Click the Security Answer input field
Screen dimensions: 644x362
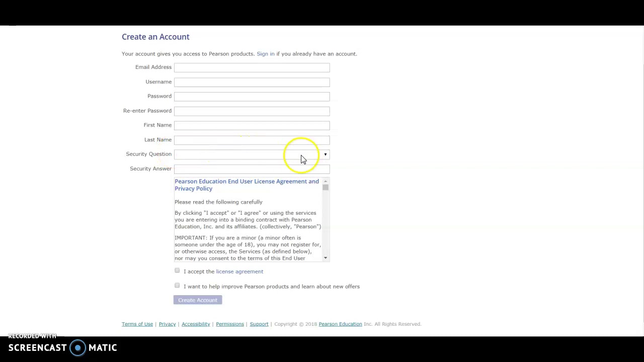tap(252, 169)
